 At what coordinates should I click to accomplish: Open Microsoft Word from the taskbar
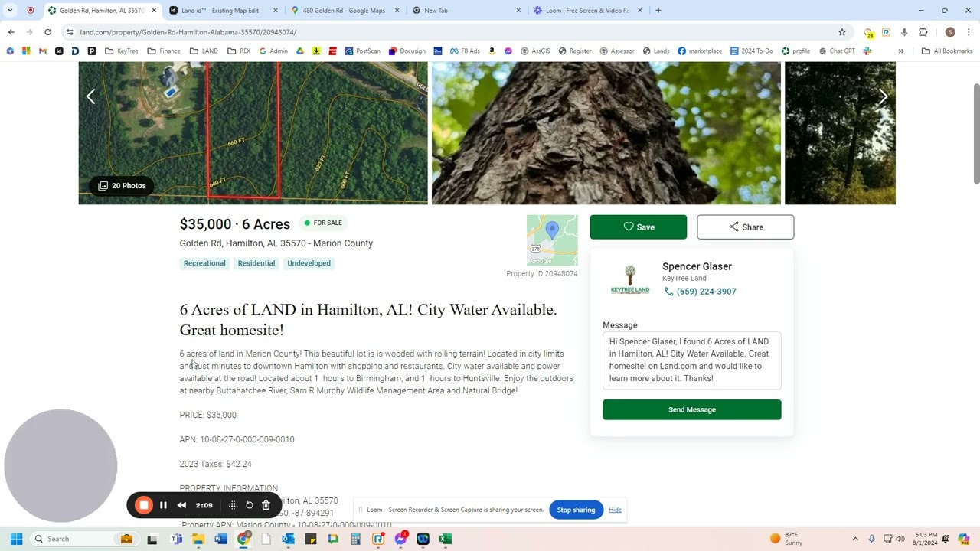point(221,539)
